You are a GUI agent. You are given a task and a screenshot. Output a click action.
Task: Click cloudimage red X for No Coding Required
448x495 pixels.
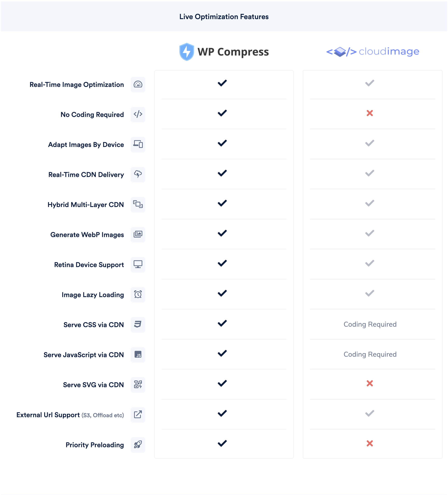pyautogui.click(x=370, y=113)
